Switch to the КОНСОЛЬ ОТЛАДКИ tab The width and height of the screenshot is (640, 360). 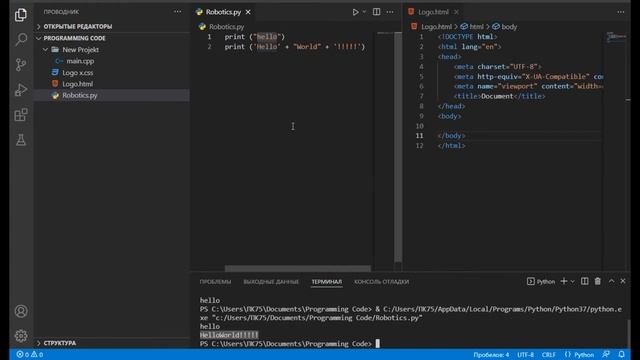click(x=381, y=282)
